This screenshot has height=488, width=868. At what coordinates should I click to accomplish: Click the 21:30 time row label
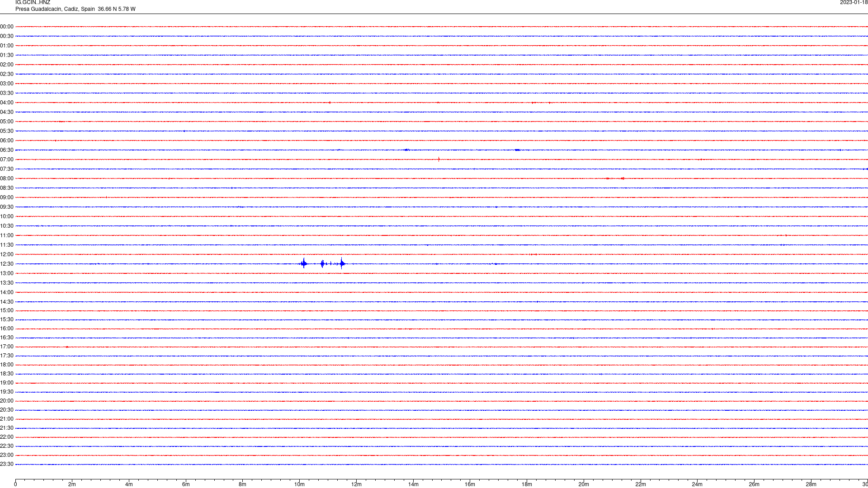(x=7, y=428)
